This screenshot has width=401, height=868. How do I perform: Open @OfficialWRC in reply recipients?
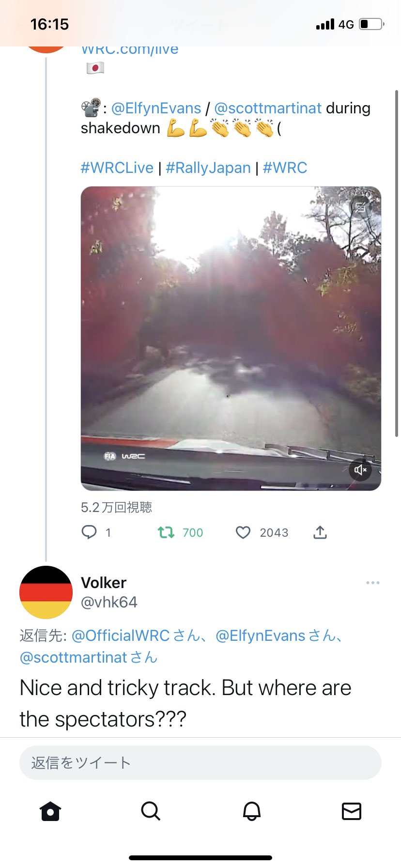click(x=121, y=635)
